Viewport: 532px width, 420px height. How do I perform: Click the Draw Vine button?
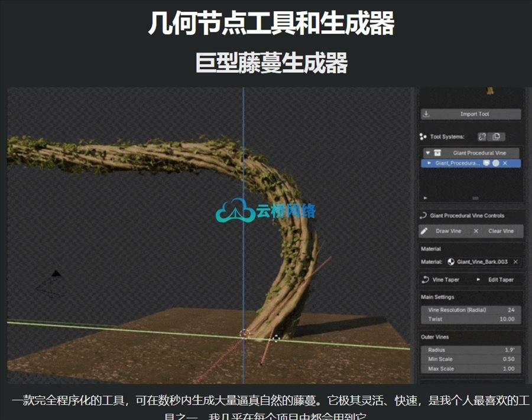pos(443,231)
